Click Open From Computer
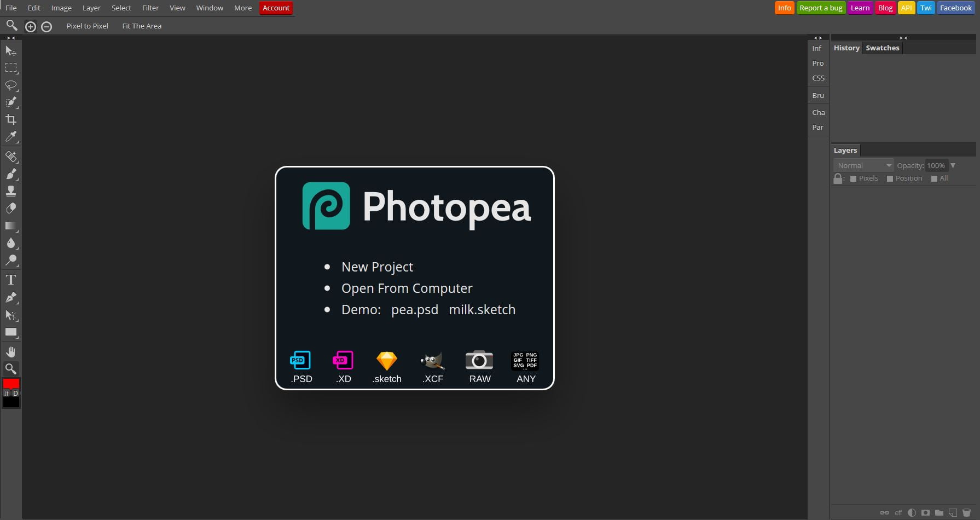Image resolution: width=980 pixels, height=520 pixels. 407,288
